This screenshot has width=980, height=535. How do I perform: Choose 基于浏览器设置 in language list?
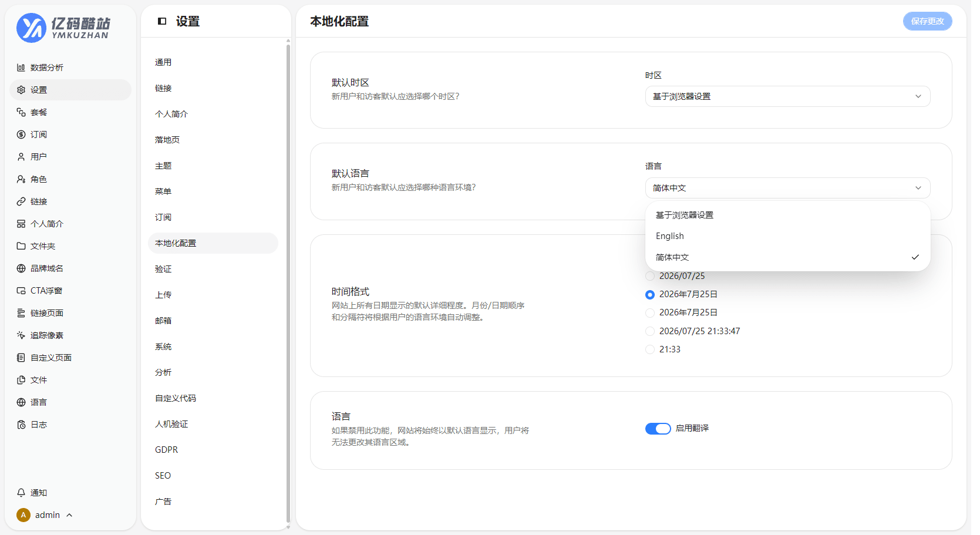click(x=788, y=215)
